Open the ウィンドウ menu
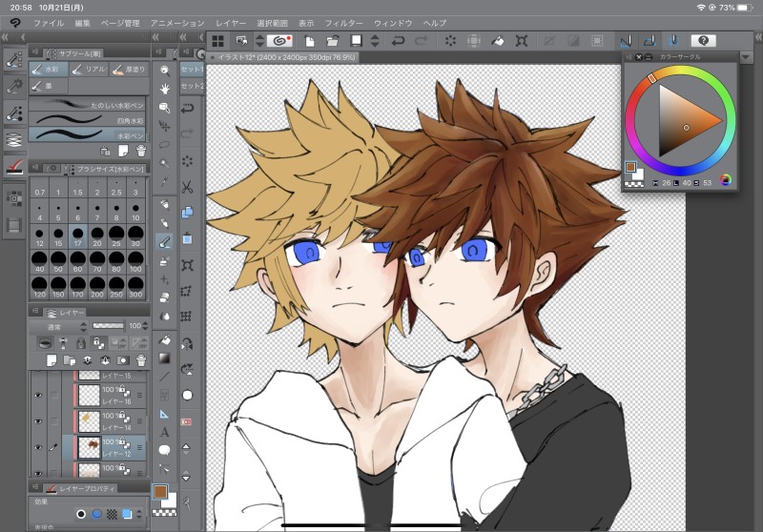The image size is (763, 532). coord(393,23)
